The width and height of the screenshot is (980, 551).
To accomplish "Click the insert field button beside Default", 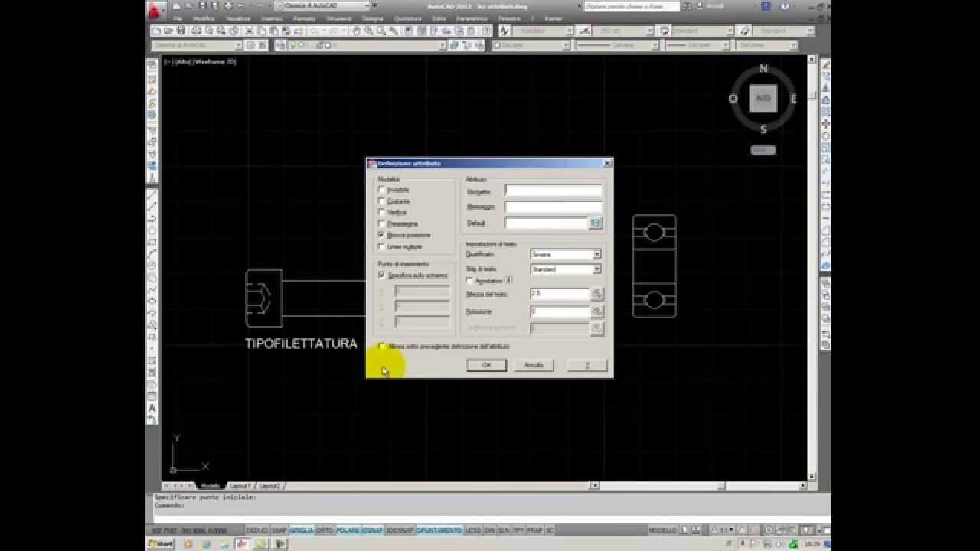I will tap(596, 223).
